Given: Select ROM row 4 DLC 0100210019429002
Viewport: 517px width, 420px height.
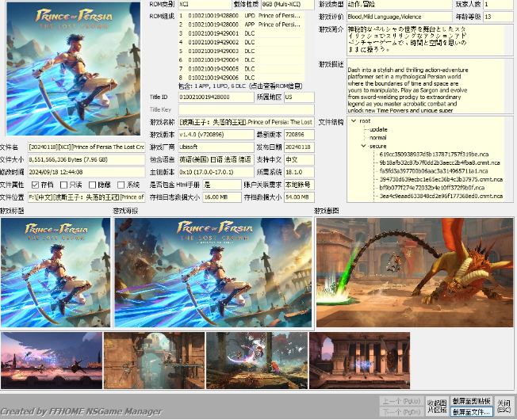Looking at the screenshot, I should [241, 42].
